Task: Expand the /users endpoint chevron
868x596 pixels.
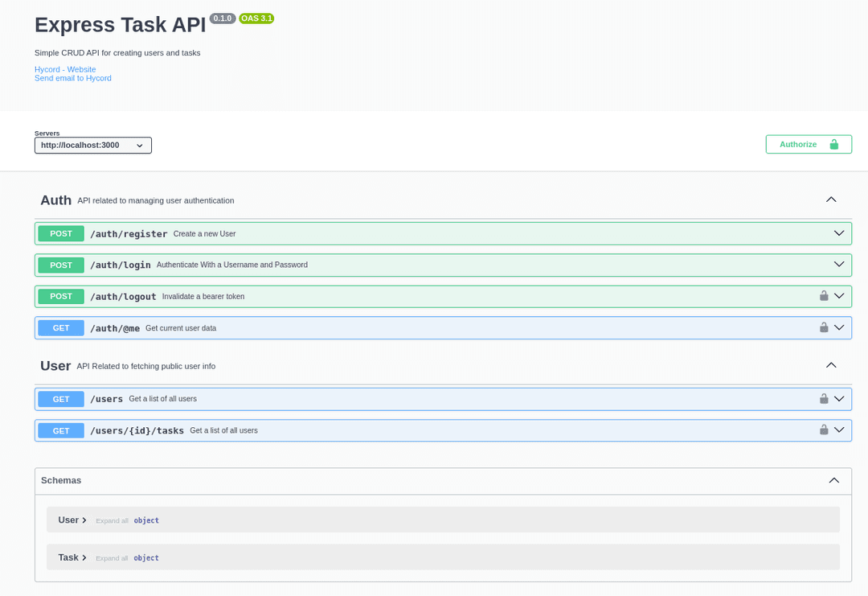Action: pyautogui.click(x=839, y=398)
